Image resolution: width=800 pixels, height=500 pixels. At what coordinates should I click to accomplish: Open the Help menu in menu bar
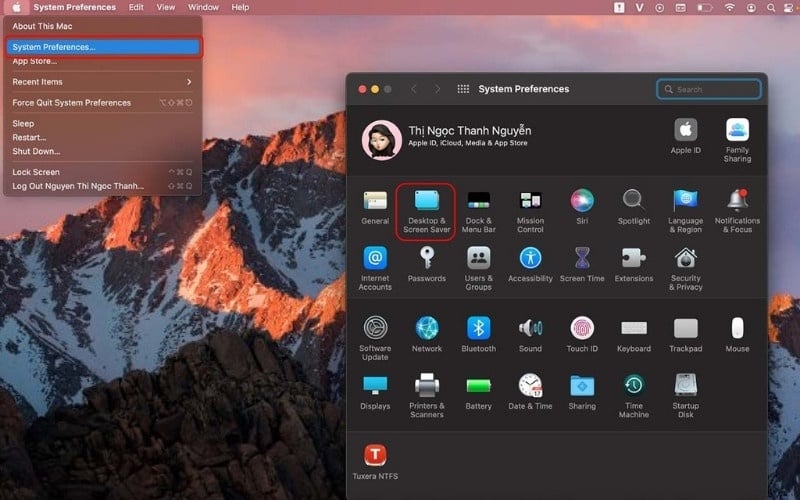240,7
